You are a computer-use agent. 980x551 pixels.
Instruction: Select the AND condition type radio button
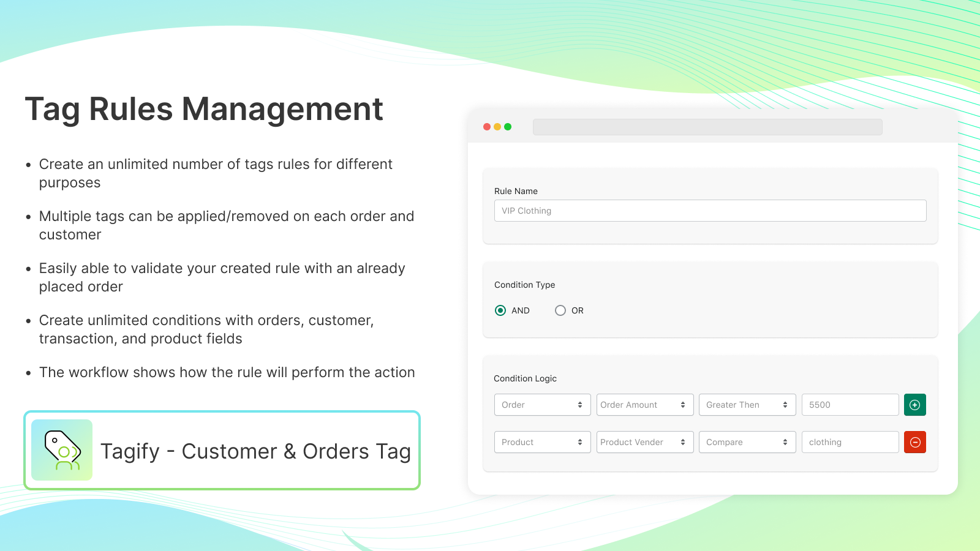[x=500, y=310]
